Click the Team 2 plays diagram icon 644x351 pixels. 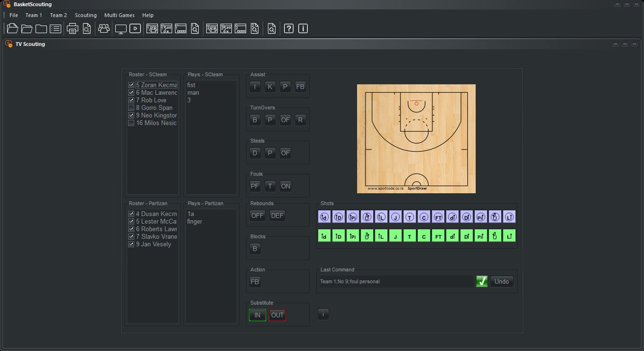(226, 28)
